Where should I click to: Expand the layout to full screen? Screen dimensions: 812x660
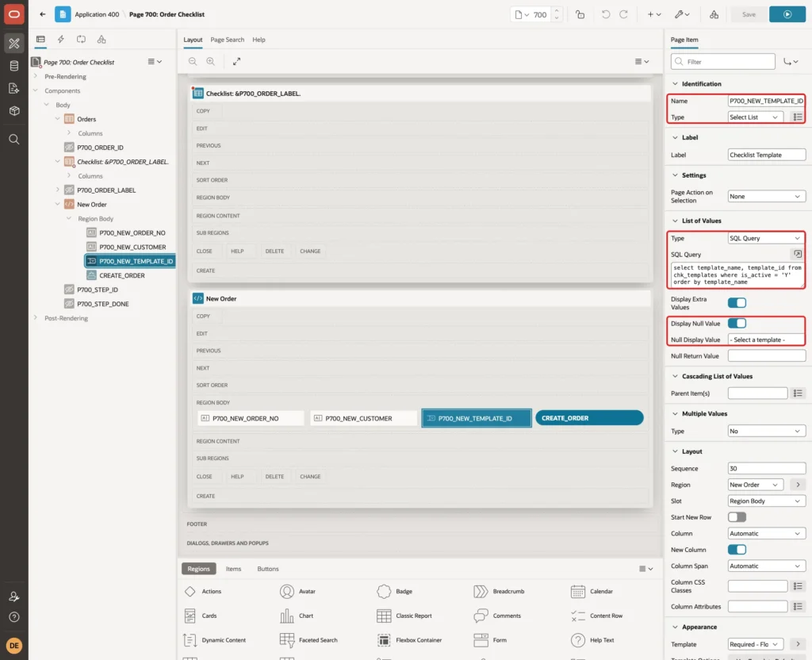pos(236,61)
